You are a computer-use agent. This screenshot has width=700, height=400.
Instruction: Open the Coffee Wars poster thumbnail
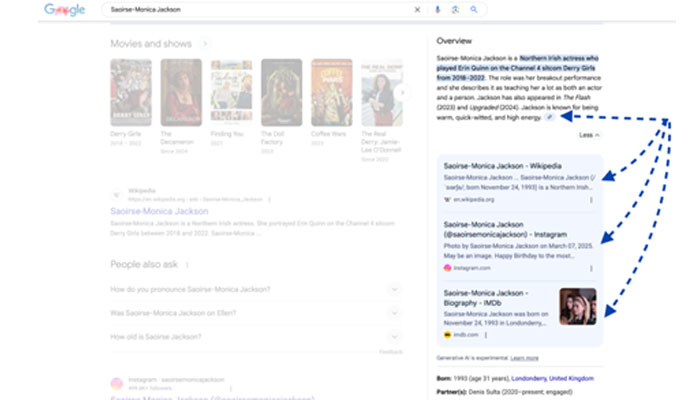tap(331, 93)
